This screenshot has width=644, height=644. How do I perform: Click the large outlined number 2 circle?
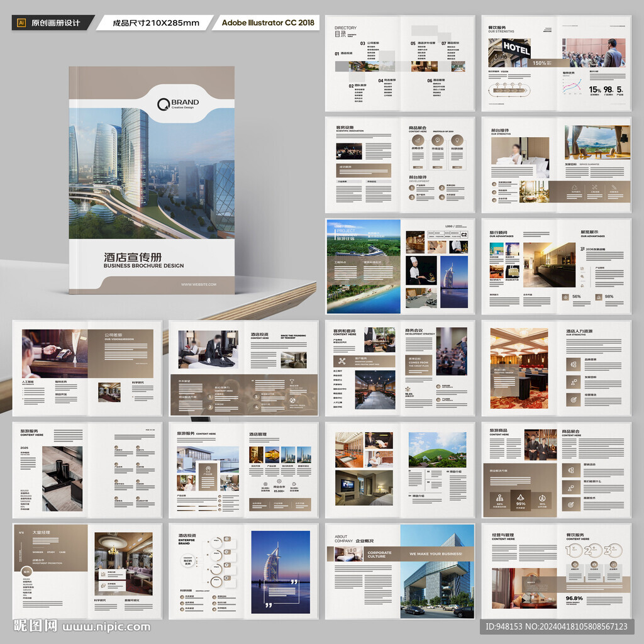click(592, 550)
